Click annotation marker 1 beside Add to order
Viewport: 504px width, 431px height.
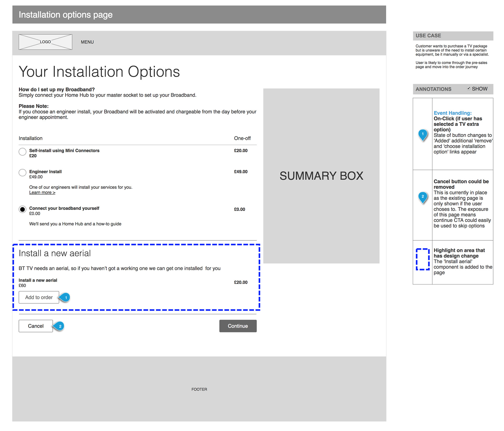click(x=65, y=297)
